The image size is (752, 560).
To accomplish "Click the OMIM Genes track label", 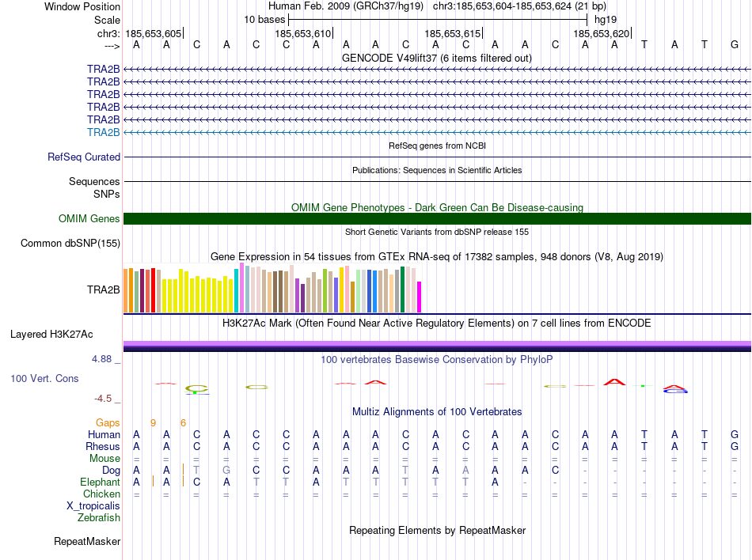I will click(89, 218).
